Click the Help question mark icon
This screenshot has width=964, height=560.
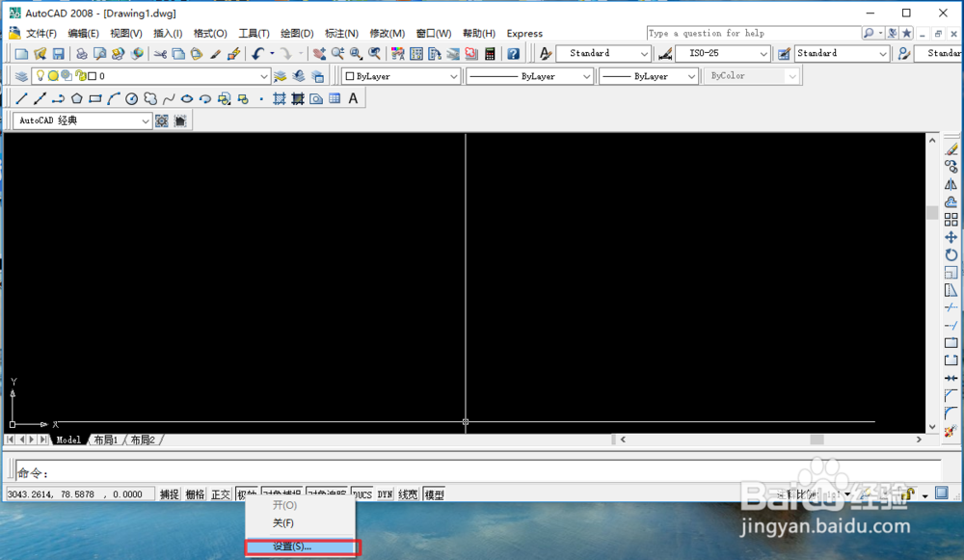click(514, 53)
